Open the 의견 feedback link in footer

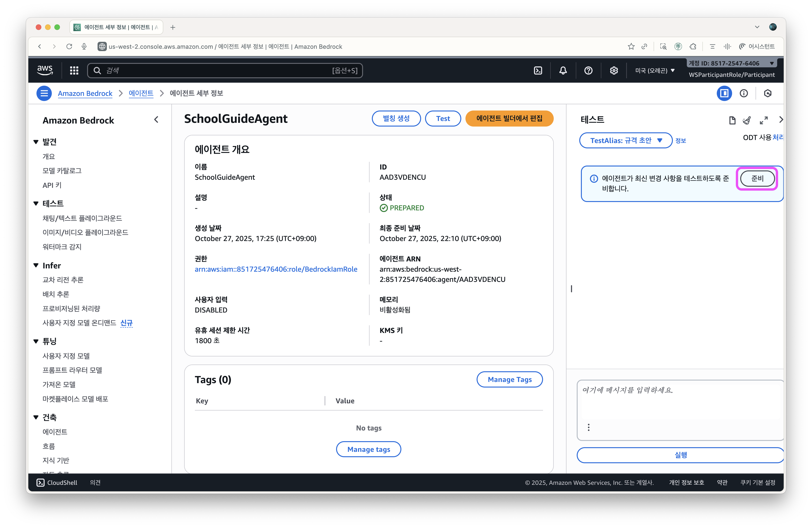95,482
